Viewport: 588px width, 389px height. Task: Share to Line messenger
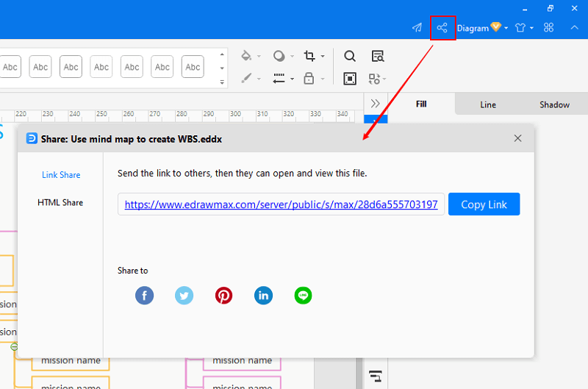click(x=303, y=296)
